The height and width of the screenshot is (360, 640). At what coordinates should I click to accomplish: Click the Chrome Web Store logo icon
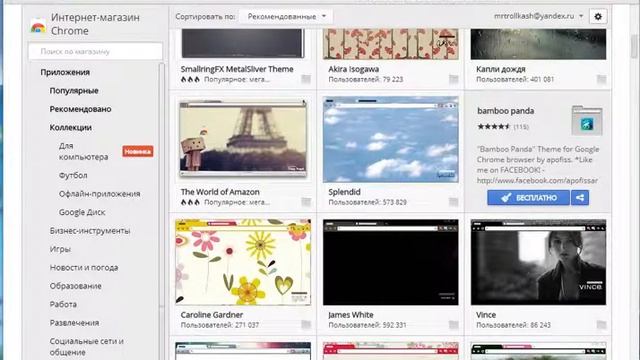(38, 27)
